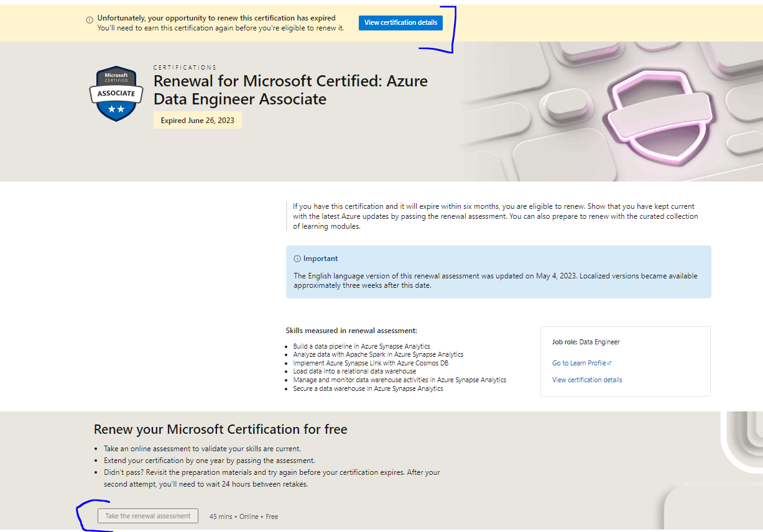Select Implement Azure Synapse Link item

click(x=371, y=363)
